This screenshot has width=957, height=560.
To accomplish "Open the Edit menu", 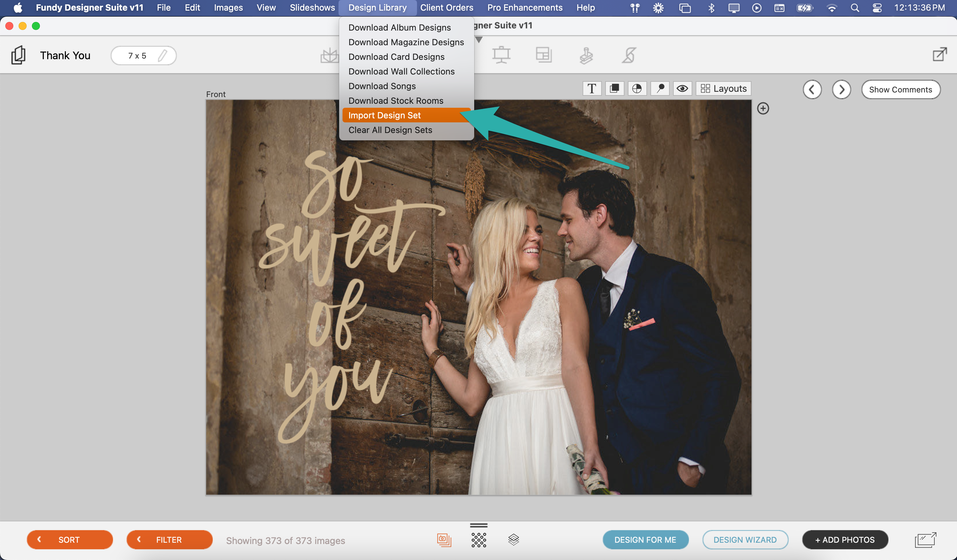I will pyautogui.click(x=193, y=8).
